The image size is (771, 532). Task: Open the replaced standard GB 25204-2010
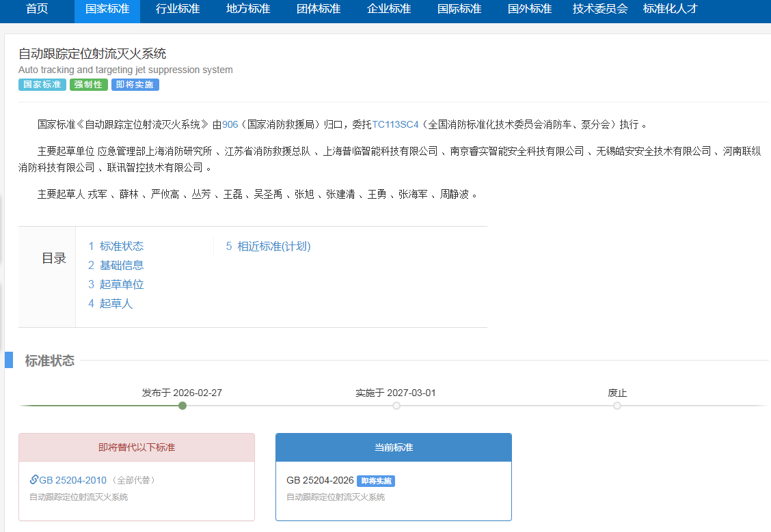72,480
